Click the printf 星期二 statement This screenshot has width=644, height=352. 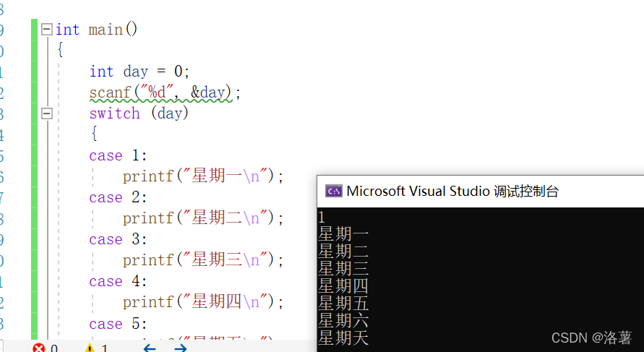pyautogui.click(x=203, y=218)
